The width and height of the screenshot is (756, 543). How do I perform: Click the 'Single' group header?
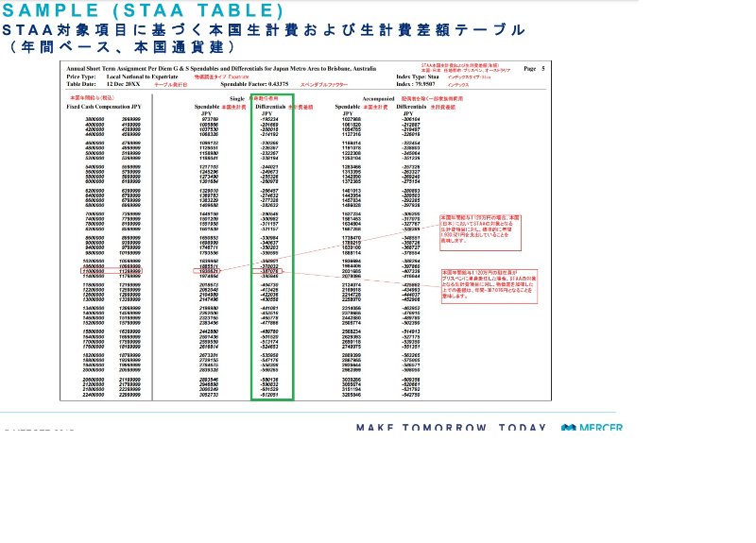pos(237,99)
